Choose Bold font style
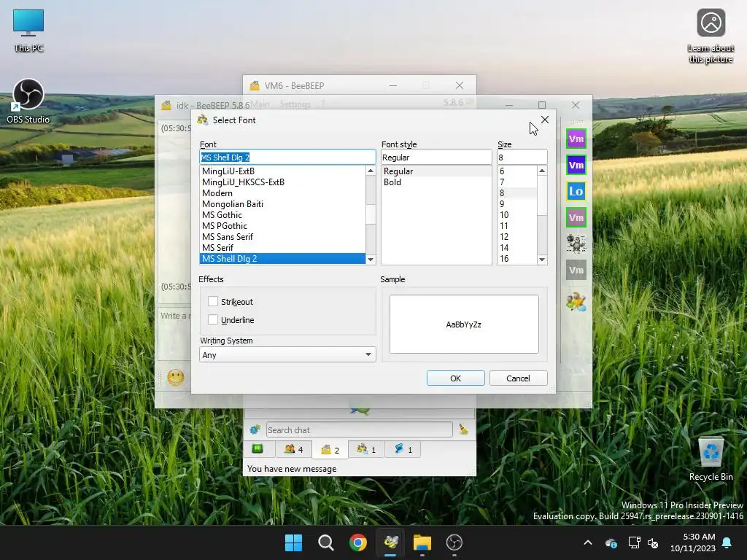 pyautogui.click(x=436, y=182)
